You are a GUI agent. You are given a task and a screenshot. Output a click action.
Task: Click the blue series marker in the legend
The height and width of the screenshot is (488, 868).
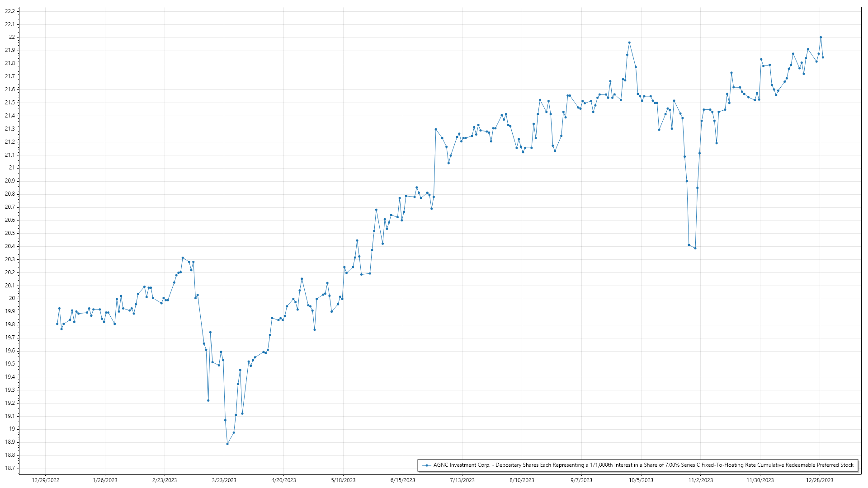426,465
